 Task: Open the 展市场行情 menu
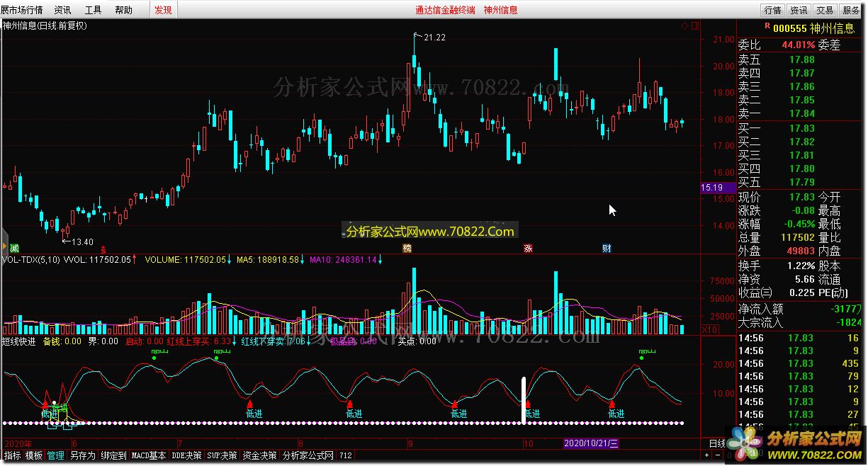22,10
